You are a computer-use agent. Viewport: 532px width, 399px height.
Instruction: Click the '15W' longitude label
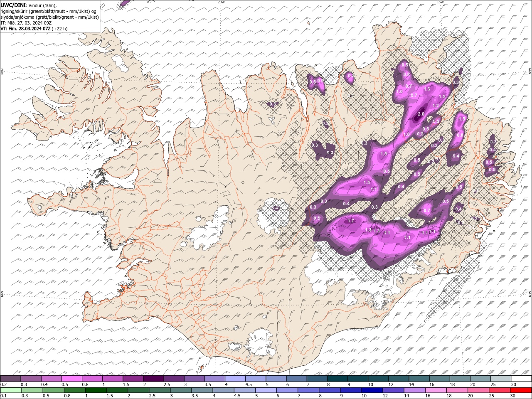(x=440, y=2)
